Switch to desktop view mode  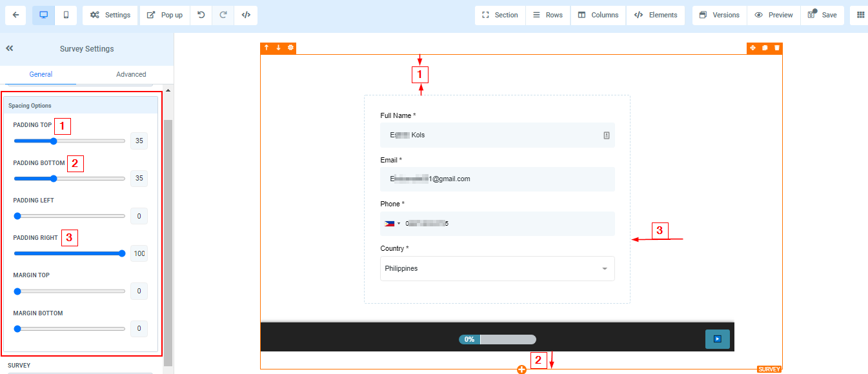43,15
